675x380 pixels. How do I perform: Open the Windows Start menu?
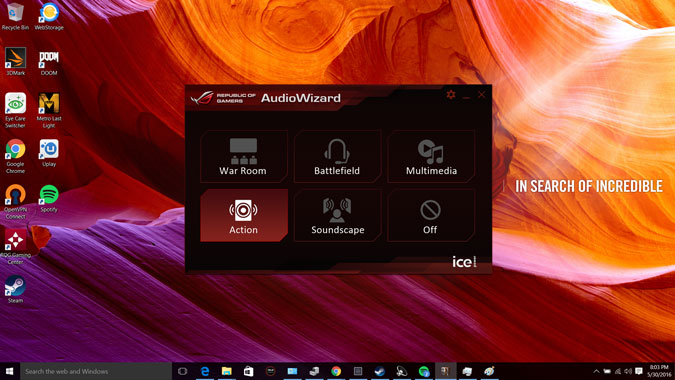click(9, 371)
